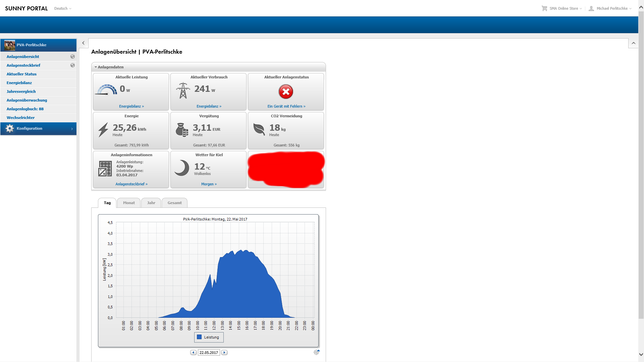Collapse the sidebar with left chevron
The height and width of the screenshot is (362, 644).
pos(83,43)
